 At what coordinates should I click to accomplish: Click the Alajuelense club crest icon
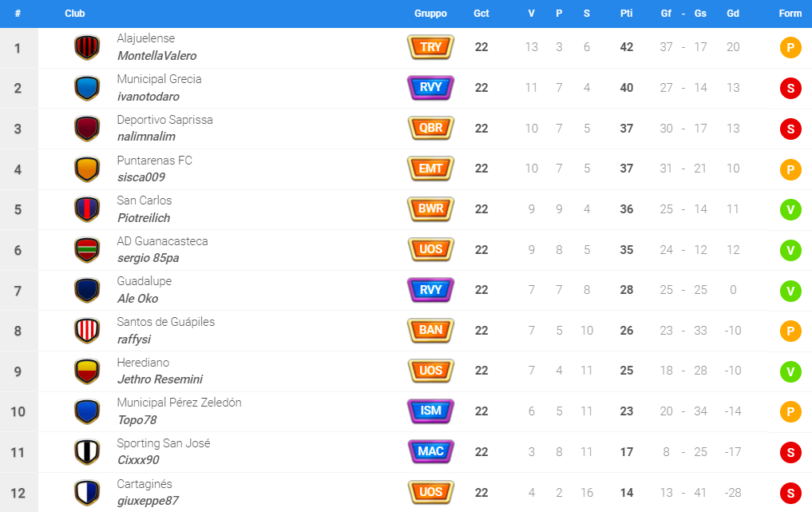point(87,48)
